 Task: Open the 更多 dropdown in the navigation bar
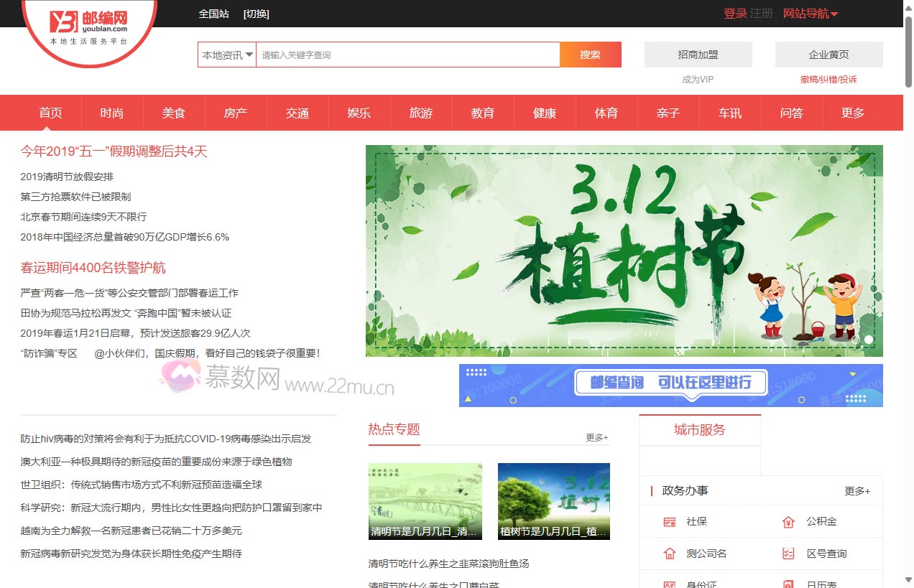point(851,112)
